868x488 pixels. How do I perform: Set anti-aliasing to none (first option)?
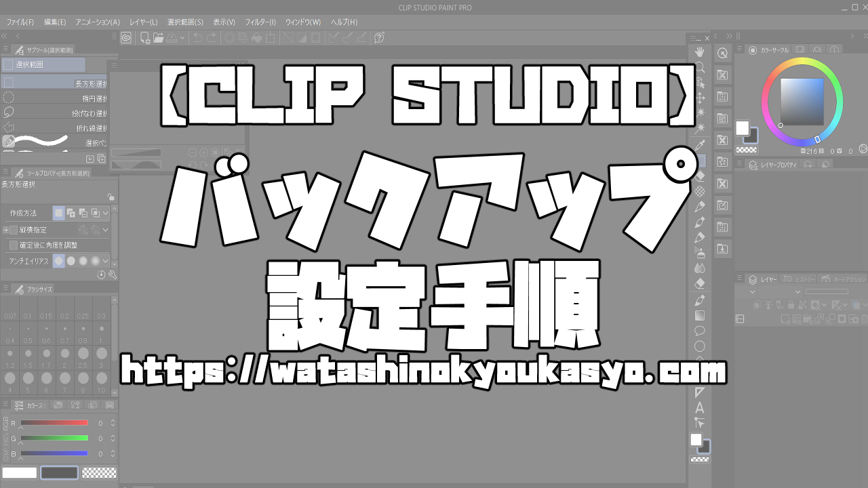59,261
